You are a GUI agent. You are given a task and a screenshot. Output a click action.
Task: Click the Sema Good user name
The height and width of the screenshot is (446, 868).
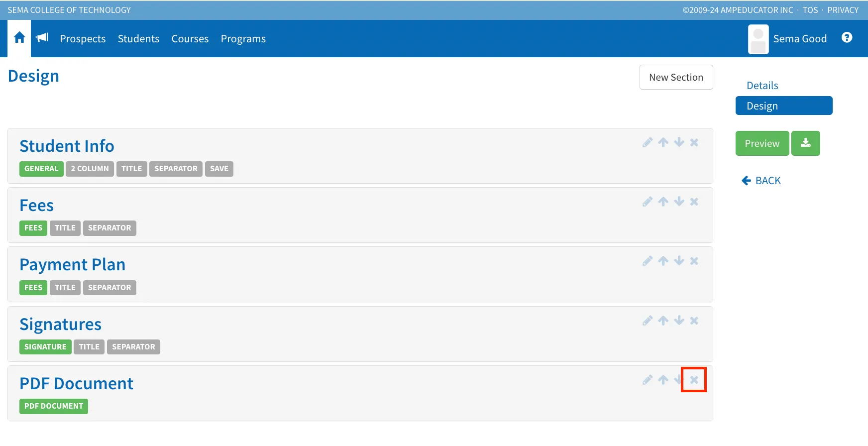point(800,39)
